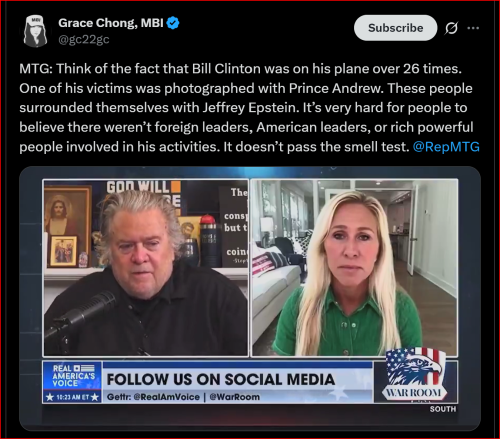The width and height of the screenshot is (500, 439).
Task: Click the Grace Chong profile avatar
Action: [x=35, y=31]
